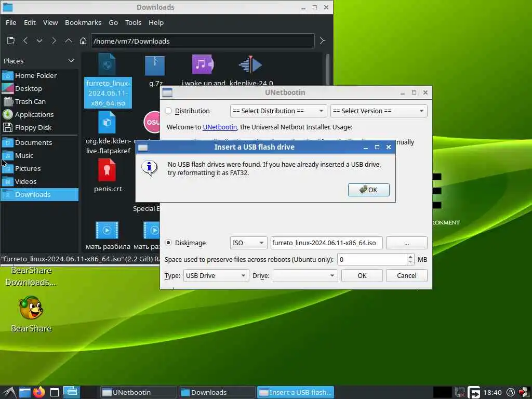Click the show desktop icon in taskbar
Viewport: 532px width, 399px height.
[x=54, y=393]
